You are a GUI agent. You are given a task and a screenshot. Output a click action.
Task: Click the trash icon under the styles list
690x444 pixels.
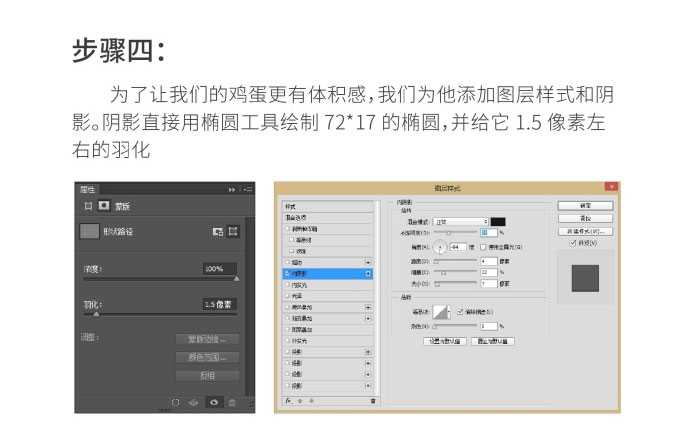[373, 401]
